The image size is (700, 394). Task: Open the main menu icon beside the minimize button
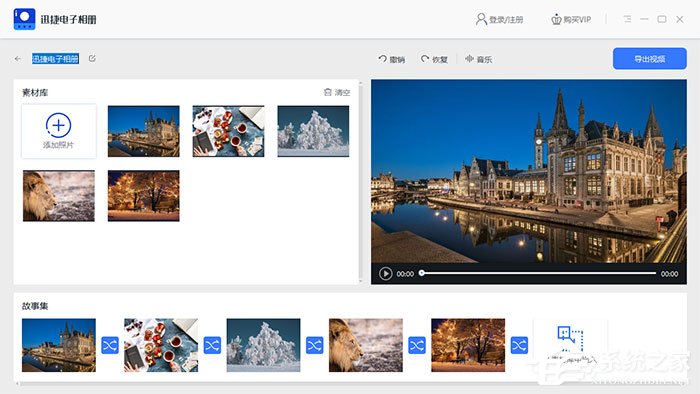(x=627, y=19)
